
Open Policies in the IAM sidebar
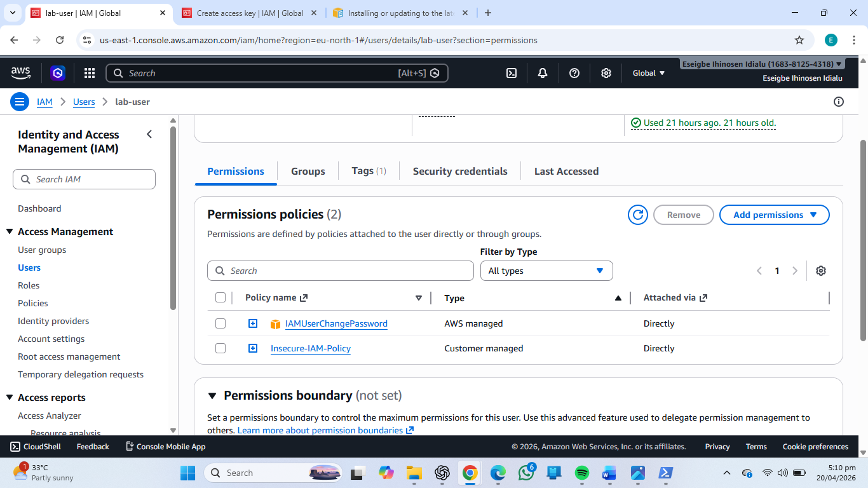pos(33,303)
